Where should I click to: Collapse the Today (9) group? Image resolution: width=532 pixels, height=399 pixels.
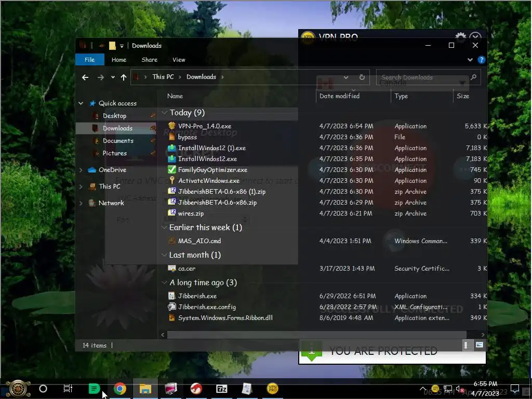coord(164,112)
